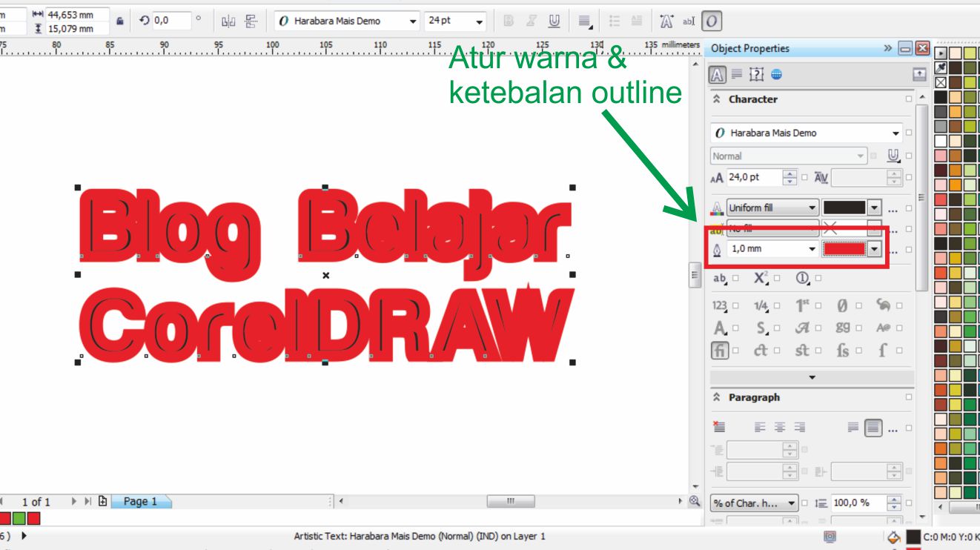Click the 24,0 pt font size field
The width and height of the screenshot is (980, 550).
point(755,178)
